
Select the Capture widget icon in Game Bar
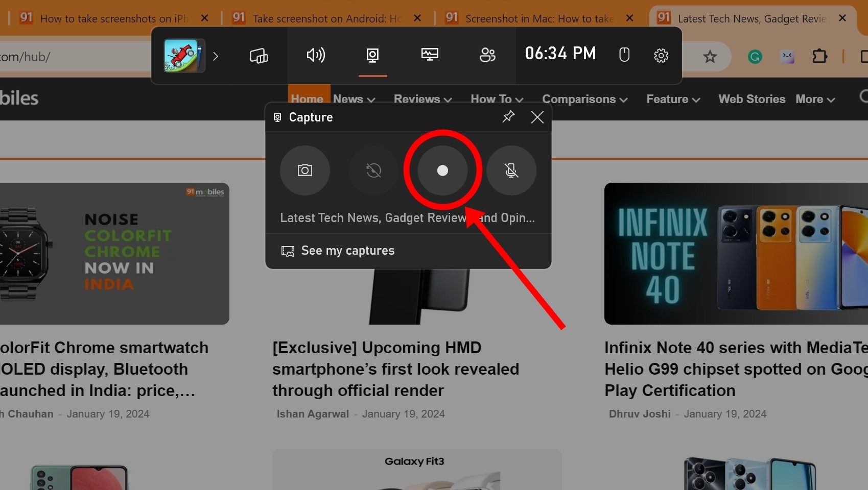click(372, 55)
